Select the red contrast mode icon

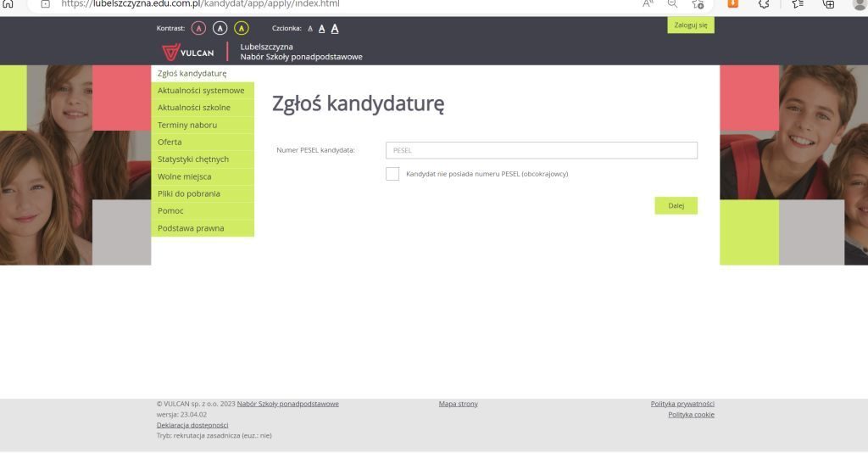point(198,28)
